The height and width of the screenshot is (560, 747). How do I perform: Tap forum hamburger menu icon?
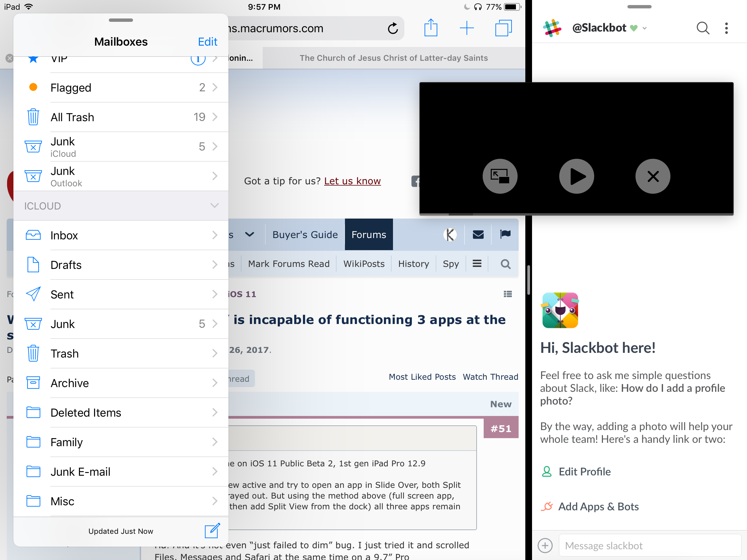477,264
